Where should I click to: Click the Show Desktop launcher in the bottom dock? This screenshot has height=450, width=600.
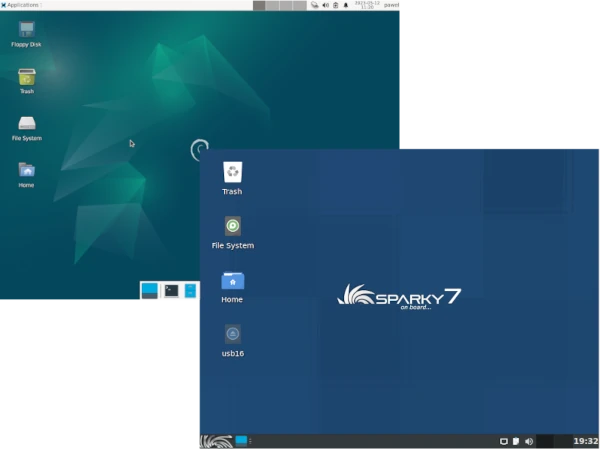coord(150,290)
